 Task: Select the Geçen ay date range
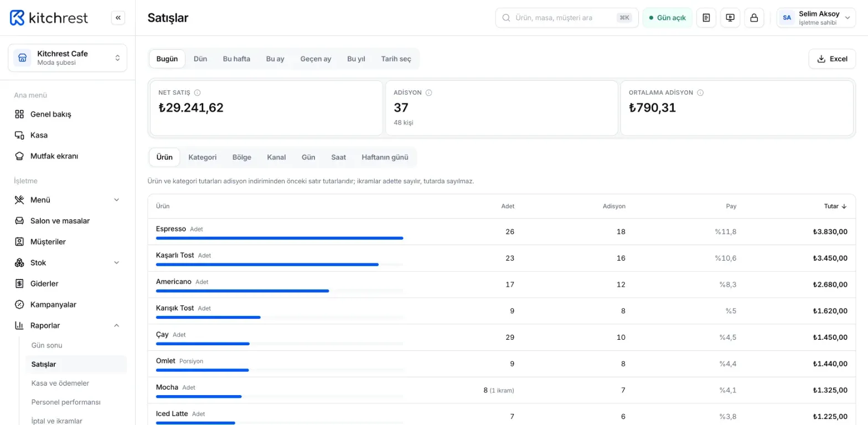pyautogui.click(x=316, y=59)
